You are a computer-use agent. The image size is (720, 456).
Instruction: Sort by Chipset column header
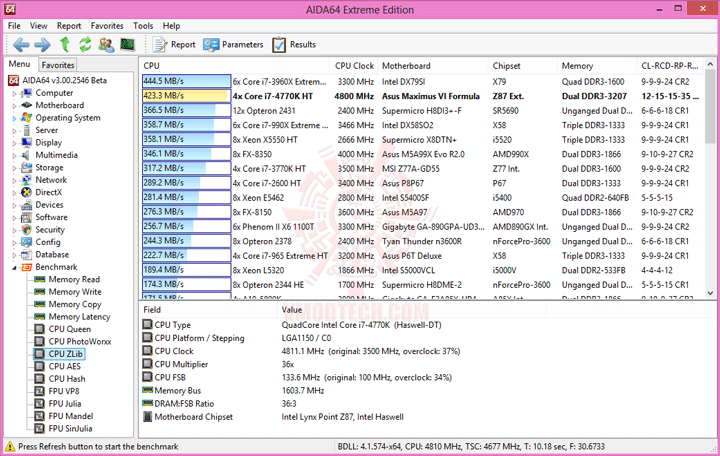pos(523,66)
